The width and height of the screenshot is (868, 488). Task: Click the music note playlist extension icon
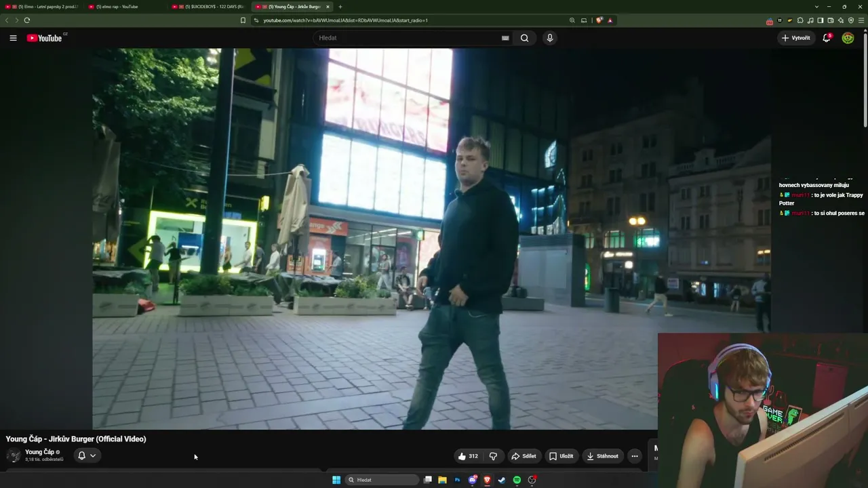coord(810,20)
